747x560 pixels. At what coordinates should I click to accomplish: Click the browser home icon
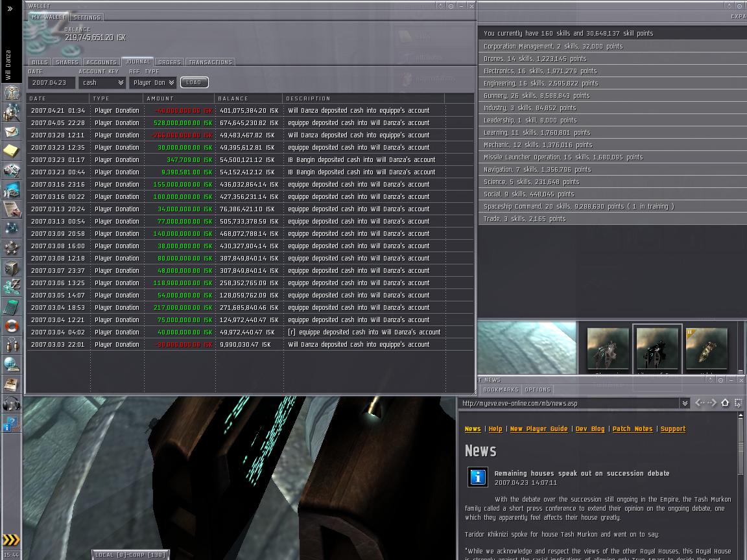[725, 403]
